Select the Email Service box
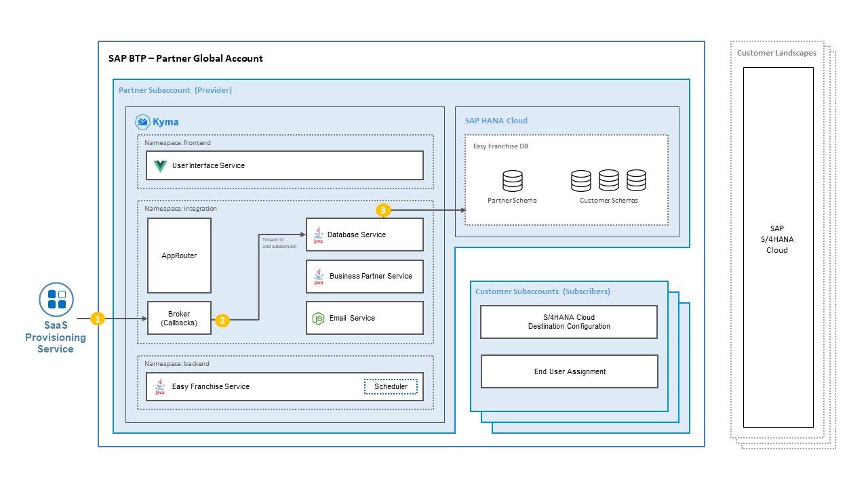This screenshot has width=868, height=488. click(365, 318)
